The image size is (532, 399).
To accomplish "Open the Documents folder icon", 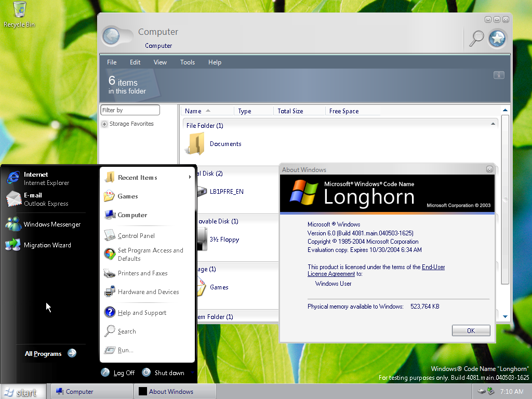I will (196, 144).
